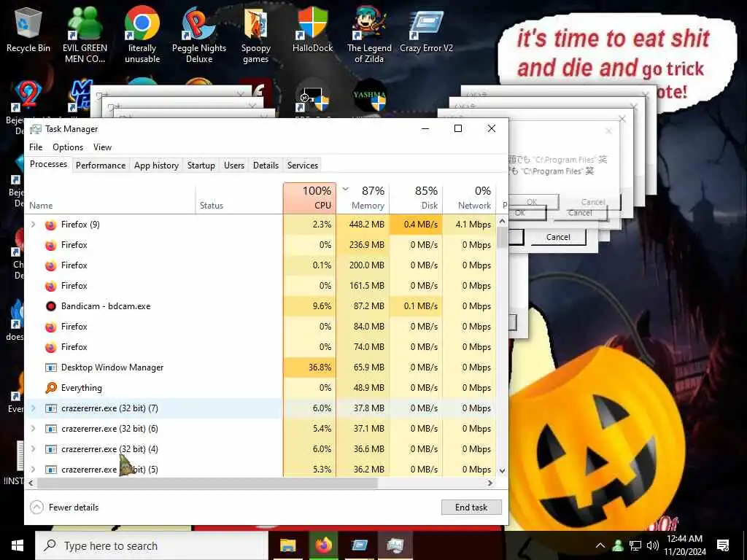747x560 pixels.
Task: Click the 4.1 Mbps network cell
Action: [469, 225]
